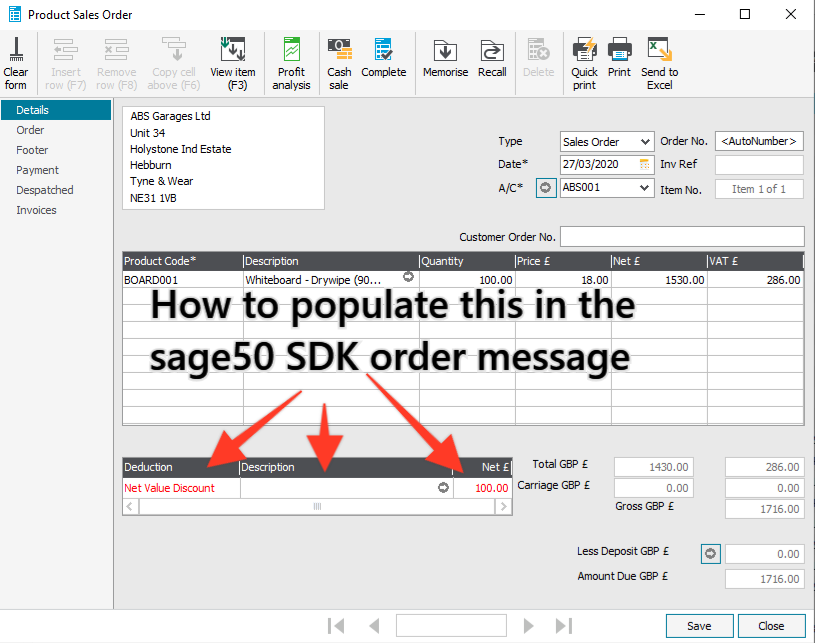Send order to Excel
815x643 pixels.
pyautogui.click(x=660, y=62)
